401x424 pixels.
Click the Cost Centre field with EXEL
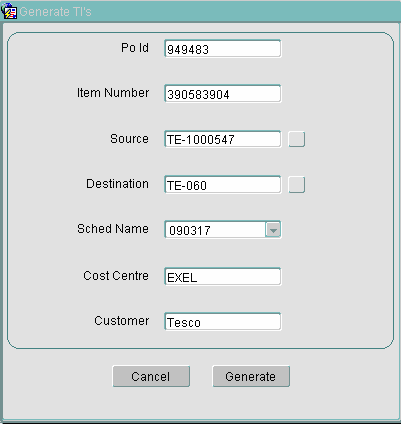click(x=223, y=277)
